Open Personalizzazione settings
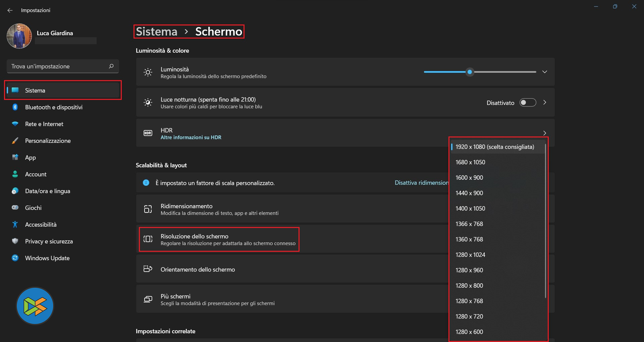Image resolution: width=644 pixels, height=342 pixels. pyautogui.click(x=48, y=141)
